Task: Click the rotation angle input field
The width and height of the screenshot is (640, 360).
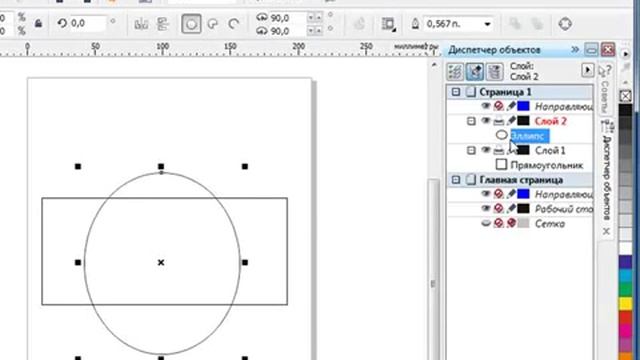Action: click(87, 24)
